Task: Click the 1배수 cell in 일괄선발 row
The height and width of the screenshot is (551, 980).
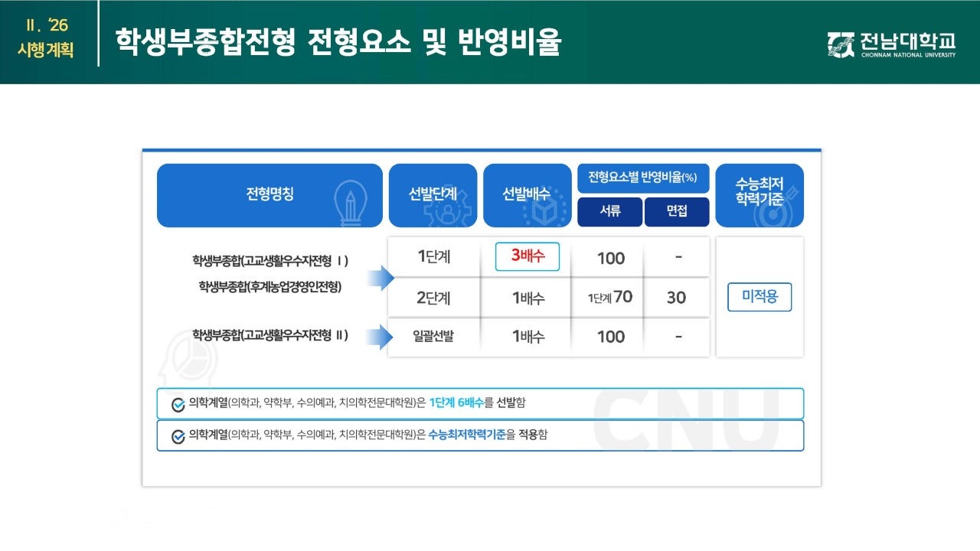Action: click(528, 337)
